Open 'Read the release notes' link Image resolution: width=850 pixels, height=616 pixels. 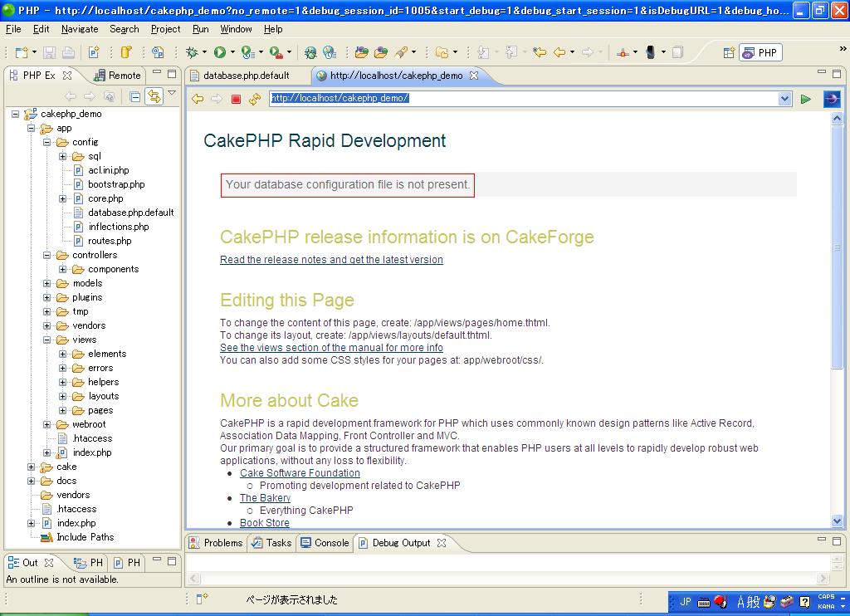coord(331,260)
